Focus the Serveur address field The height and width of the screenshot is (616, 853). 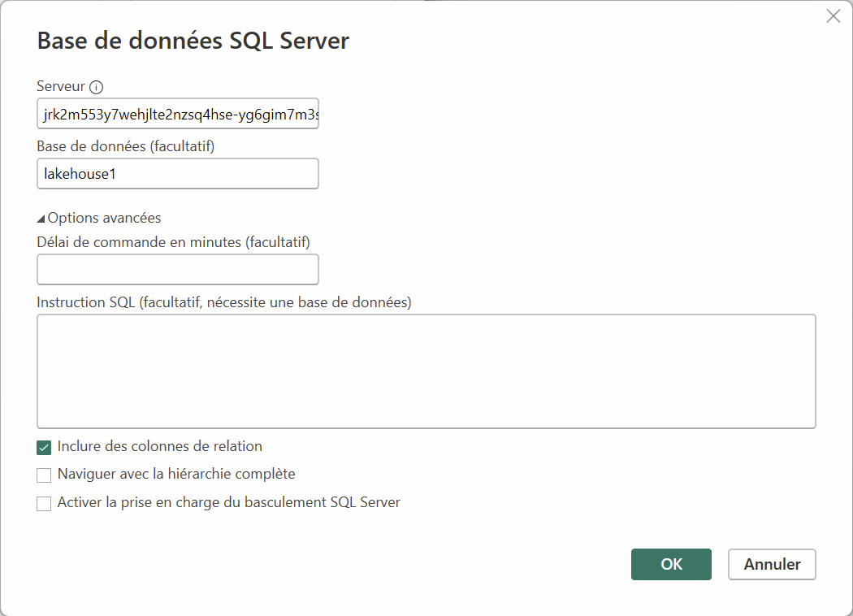178,115
